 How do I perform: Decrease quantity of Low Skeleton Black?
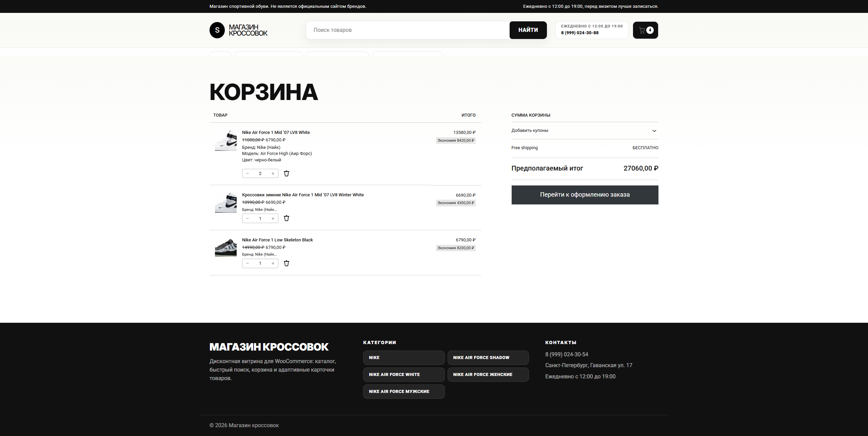248,263
